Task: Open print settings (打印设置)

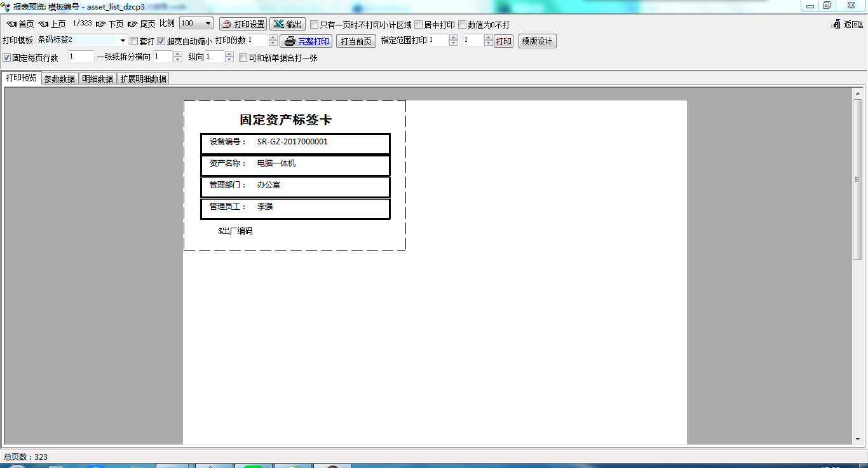Action: click(243, 24)
